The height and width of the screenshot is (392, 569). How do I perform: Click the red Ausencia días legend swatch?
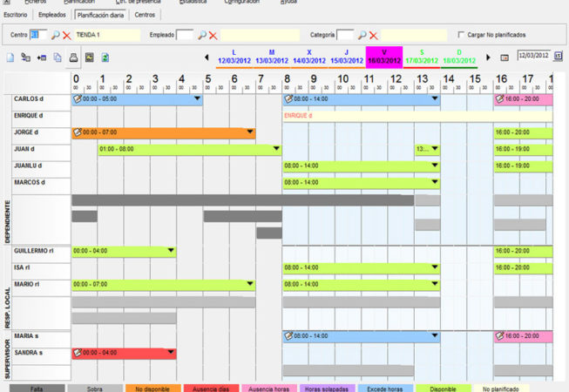(211, 389)
